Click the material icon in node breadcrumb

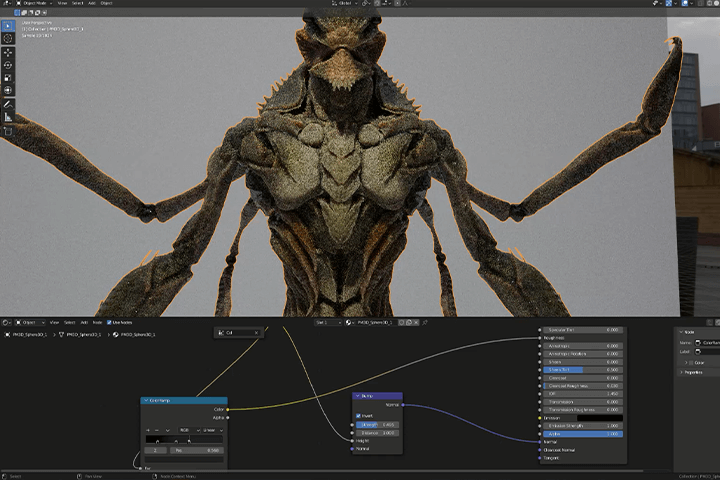coord(116,335)
